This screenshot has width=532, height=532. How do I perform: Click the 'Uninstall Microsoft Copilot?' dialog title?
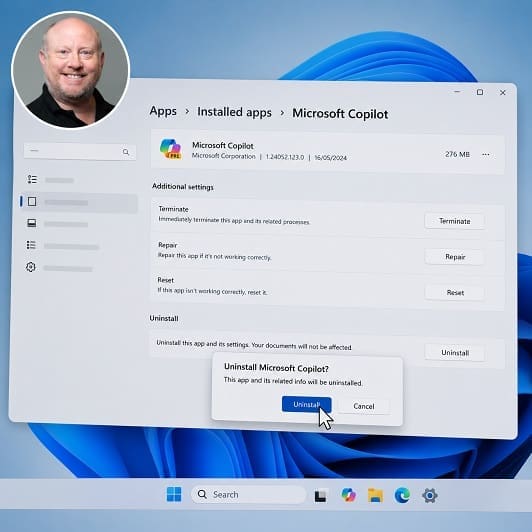click(x=276, y=368)
